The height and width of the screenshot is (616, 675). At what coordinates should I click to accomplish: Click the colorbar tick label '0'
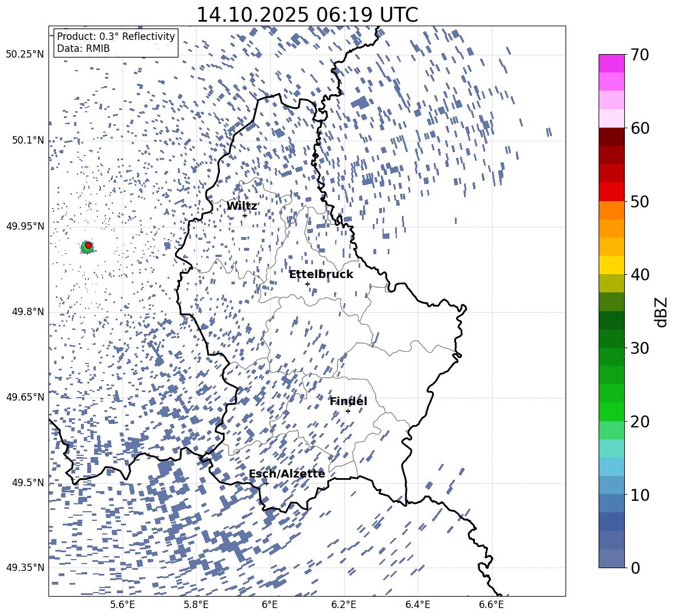coord(635,568)
